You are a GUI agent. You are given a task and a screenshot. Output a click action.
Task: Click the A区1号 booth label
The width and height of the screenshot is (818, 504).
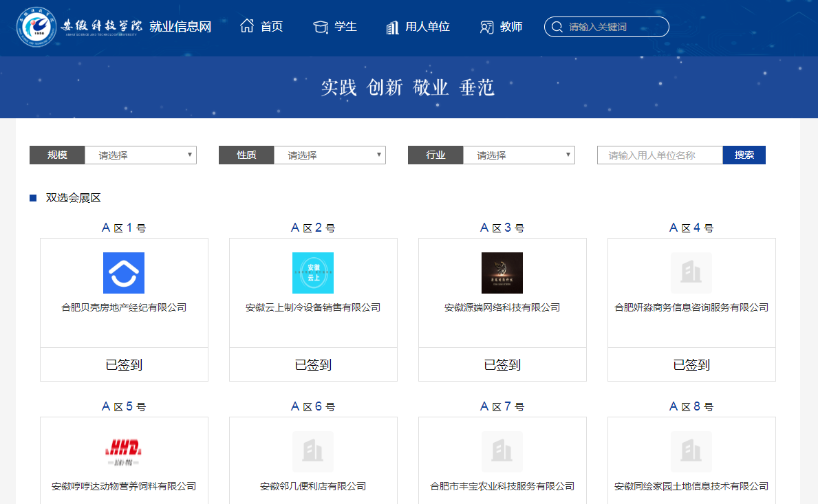click(x=124, y=228)
